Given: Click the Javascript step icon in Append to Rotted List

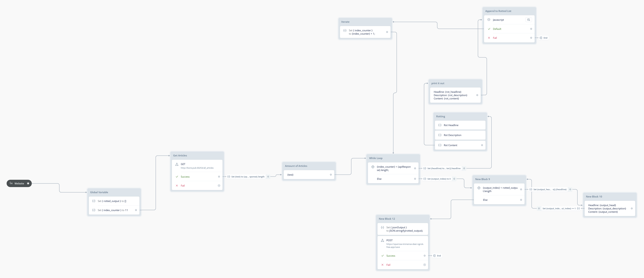Looking at the screenshot, I should click(489, 20).
